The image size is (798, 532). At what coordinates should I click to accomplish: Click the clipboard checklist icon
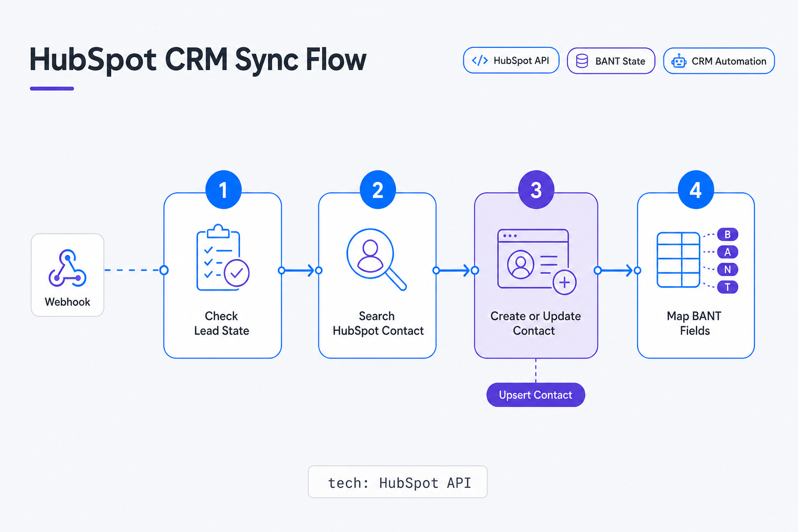coord(223,258)
